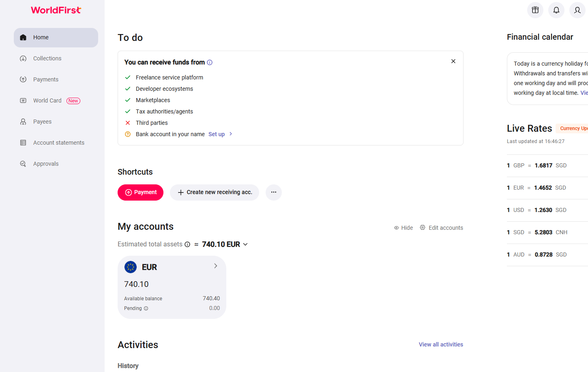588x372 pixels.
Task: Click the WorldFirst logo
Action: tap(56, 10)
